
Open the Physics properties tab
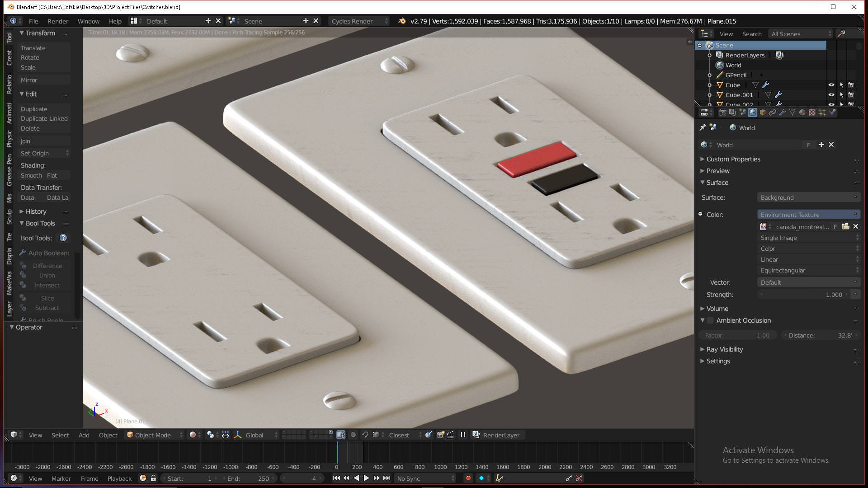(x=832, y=113)
